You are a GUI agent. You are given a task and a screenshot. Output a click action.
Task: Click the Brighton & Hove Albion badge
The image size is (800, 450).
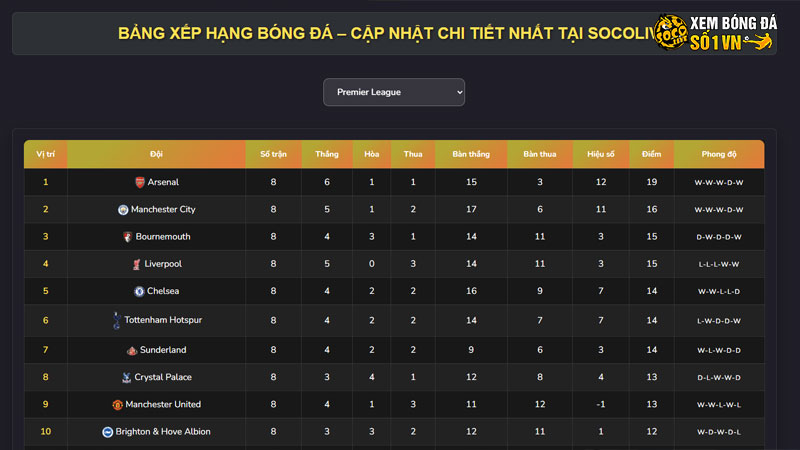click(108, 432)
